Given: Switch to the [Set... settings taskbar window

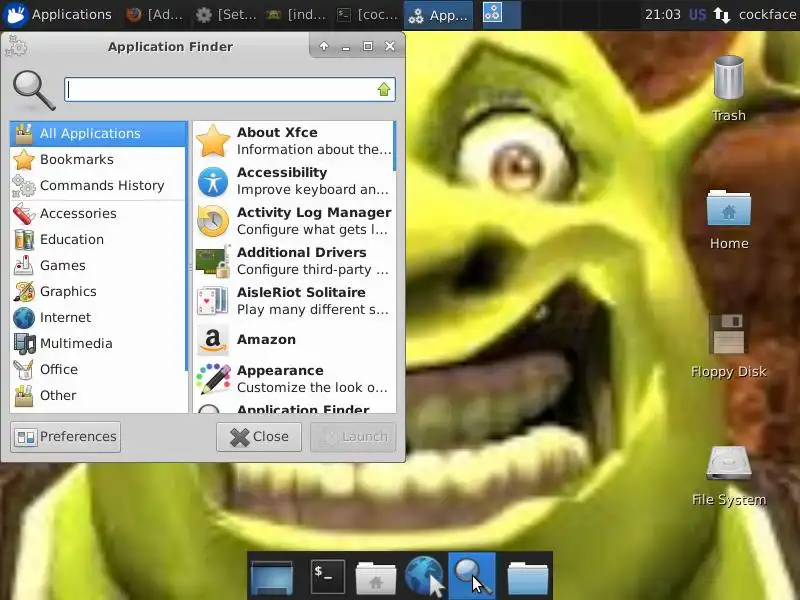Looking at the screenshot, I should tap(227, 14).
